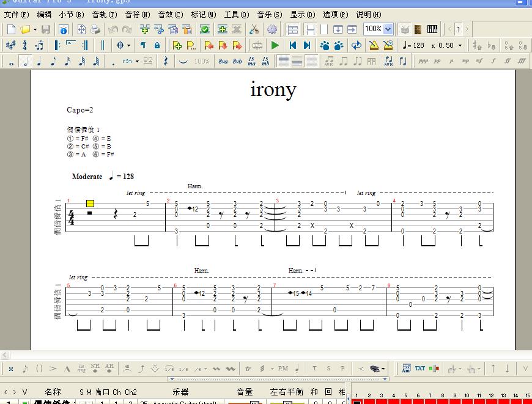532x404 pixels.
Task: Select eighth note duration
Action: [53, 62]
